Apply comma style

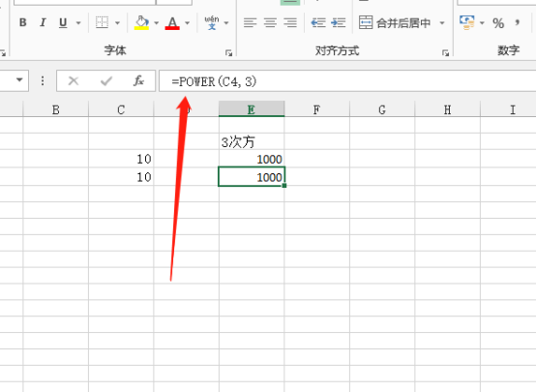(x=518, y=23)
